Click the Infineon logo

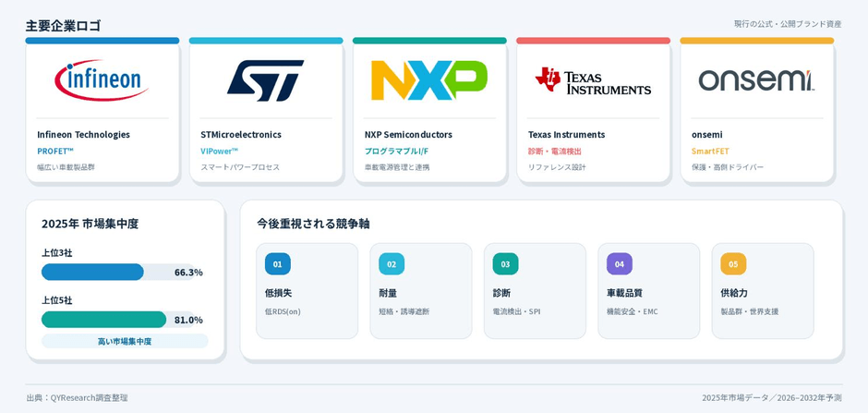[x=102, y=80]
